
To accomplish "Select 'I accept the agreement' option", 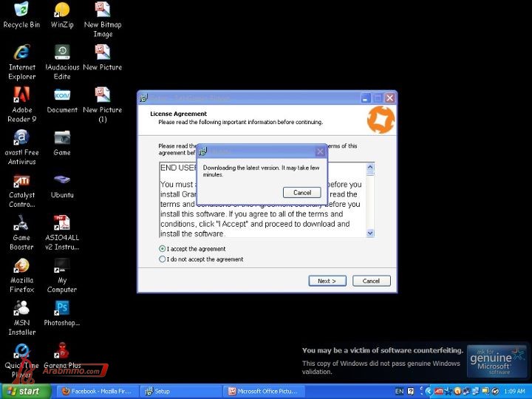I will coord(163,249).
